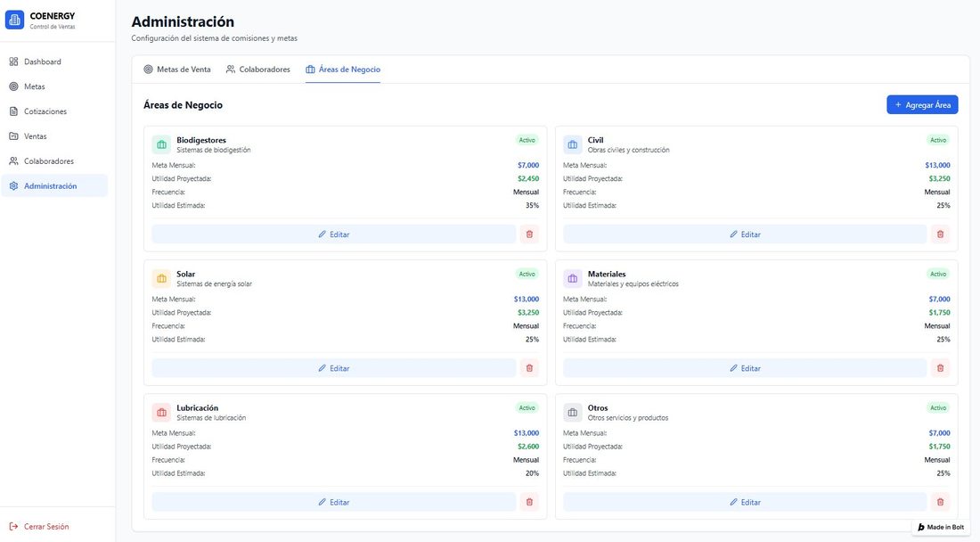Click the Biodigestores 35% estimated utility
This screenshot has height=542, width=980.
pyautogui.click(x=532, y=205)
